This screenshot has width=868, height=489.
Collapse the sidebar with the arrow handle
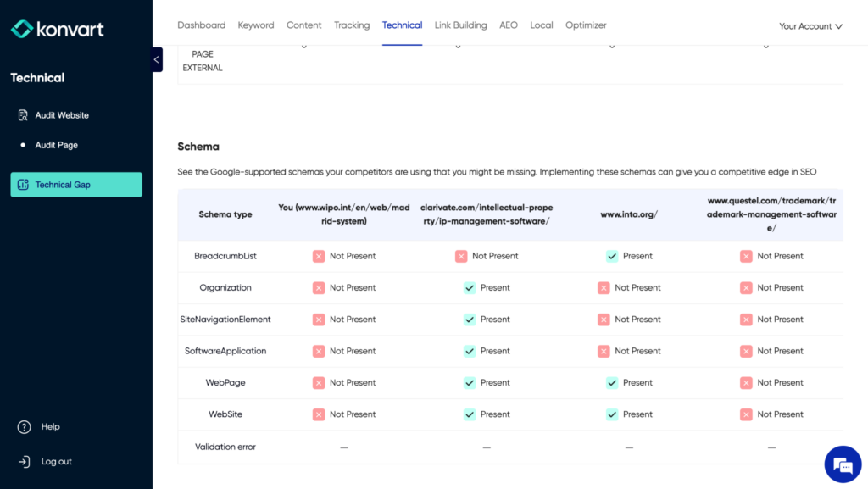click(157, 59)
